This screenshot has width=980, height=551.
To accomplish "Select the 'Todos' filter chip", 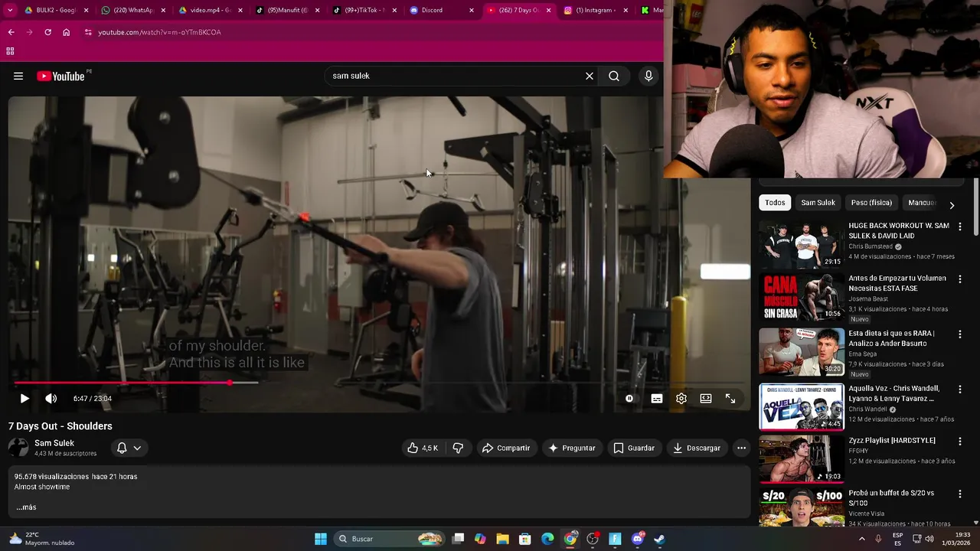I will tap(775, 203).
